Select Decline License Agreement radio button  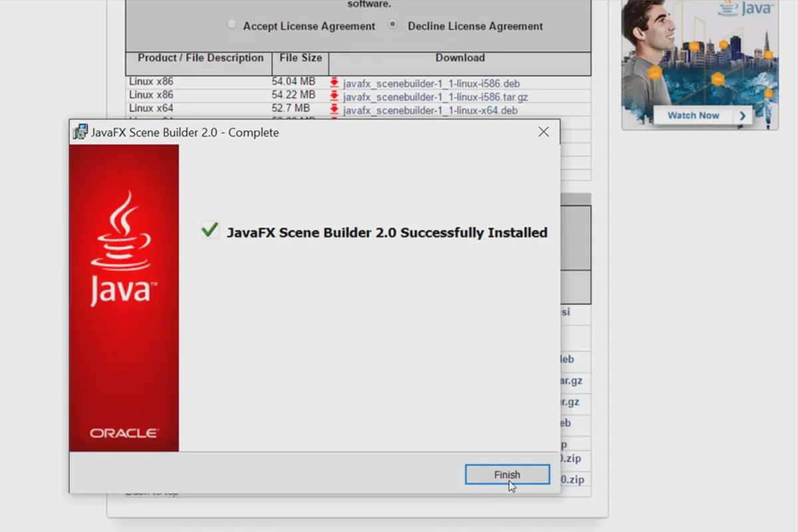pos(393,25)
